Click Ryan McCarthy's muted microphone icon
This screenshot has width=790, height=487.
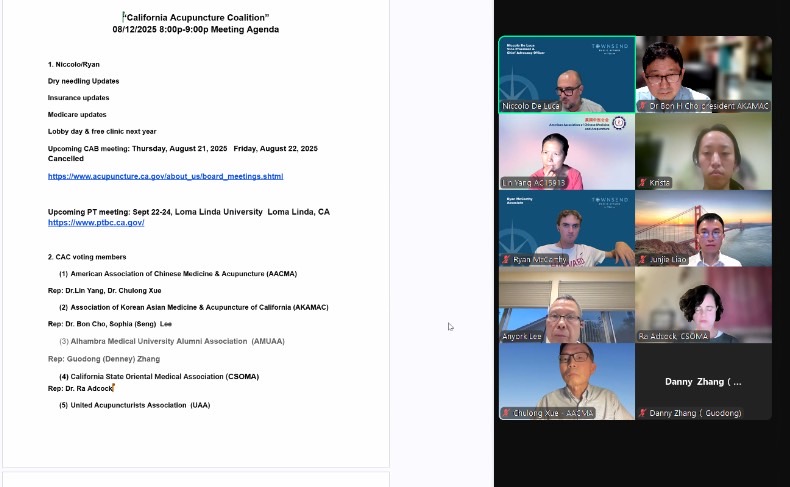coord(507,259)
